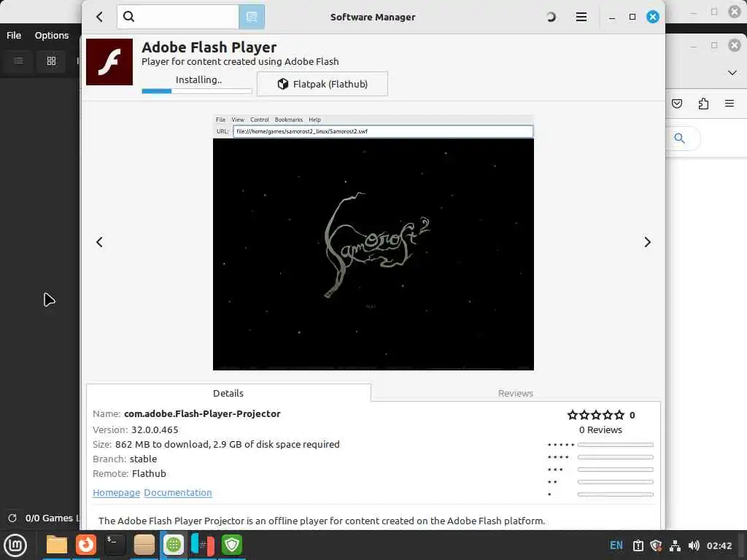The width and height of the screenshot is (747, 560).
Task: Open the security shield tray icon
Action: tap(656, 545)
